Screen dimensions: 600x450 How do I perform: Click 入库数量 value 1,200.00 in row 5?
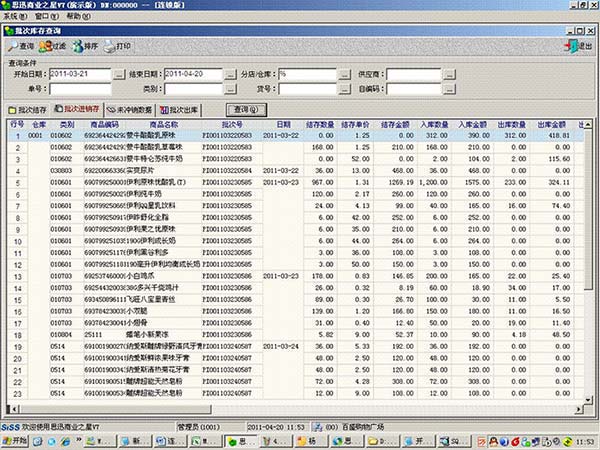[x=433, y=183]
